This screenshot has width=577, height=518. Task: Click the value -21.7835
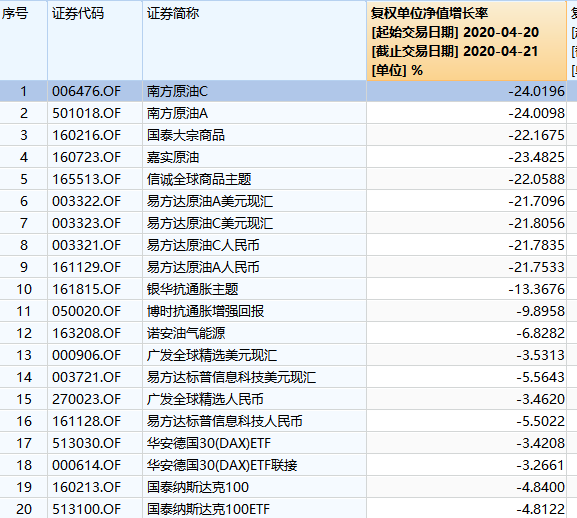coord(537,245)
